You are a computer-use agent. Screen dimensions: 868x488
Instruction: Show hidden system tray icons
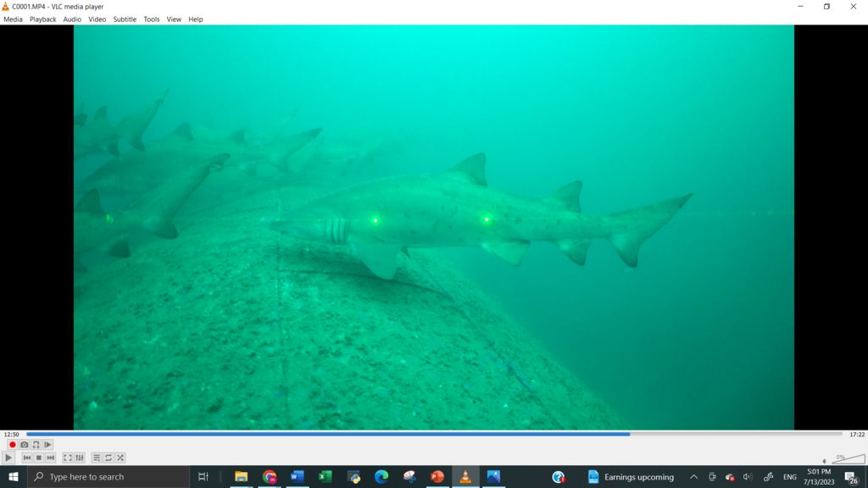[x=693, y=477]
